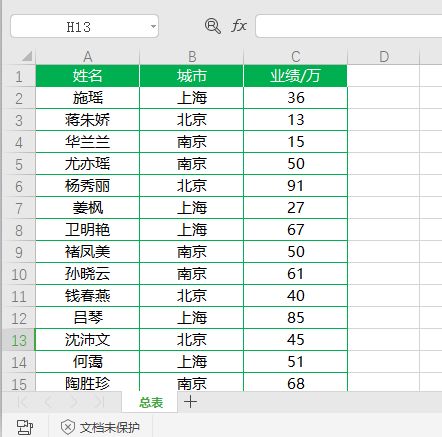Select the cell containing 华兰兰
This screenshot has height=437, width=442.
(88, 142)
